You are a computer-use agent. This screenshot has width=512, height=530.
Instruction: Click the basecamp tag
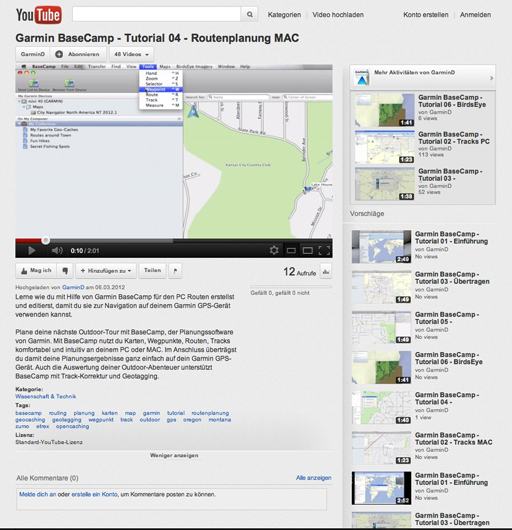pos(28,413)
